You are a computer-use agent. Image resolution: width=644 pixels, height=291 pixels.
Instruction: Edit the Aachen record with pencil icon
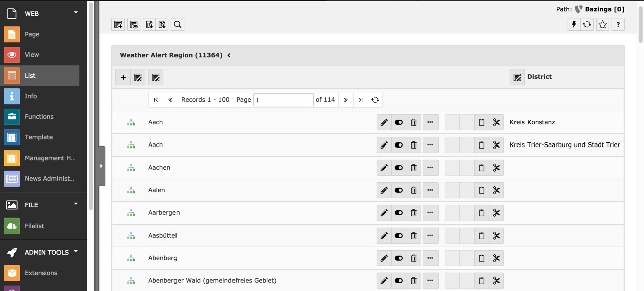[384, 168]
